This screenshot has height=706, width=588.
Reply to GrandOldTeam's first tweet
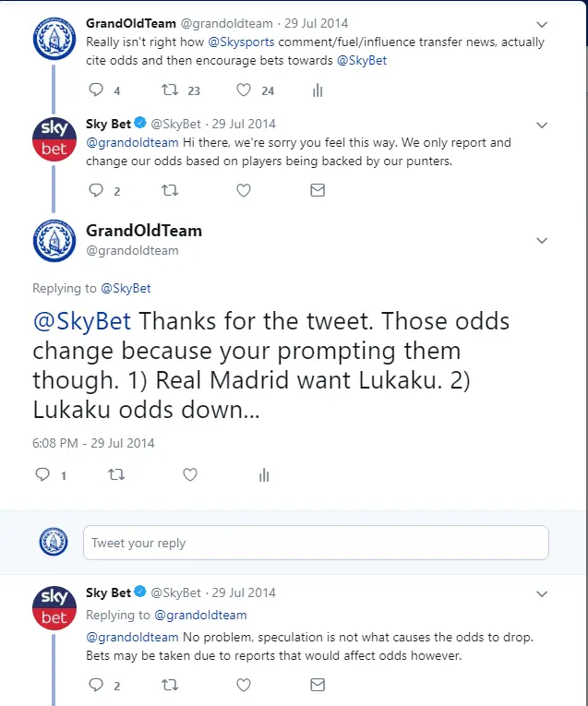[x=96, y=90]
